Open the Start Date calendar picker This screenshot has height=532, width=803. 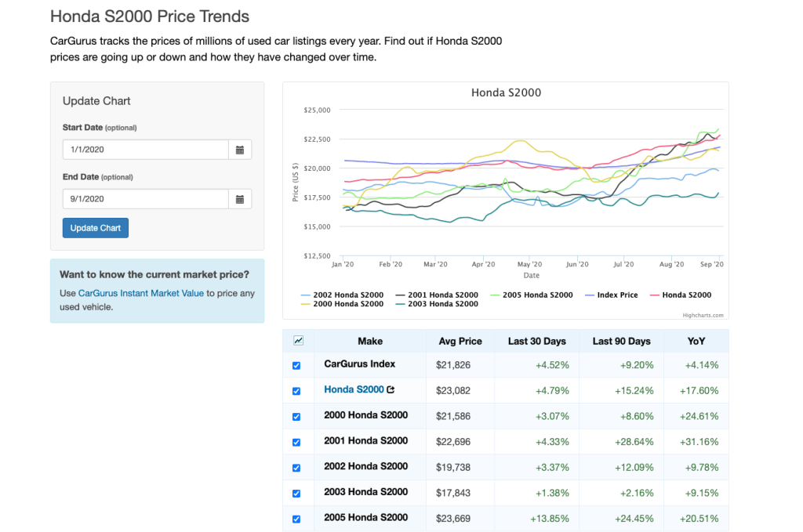click(241, 149)
